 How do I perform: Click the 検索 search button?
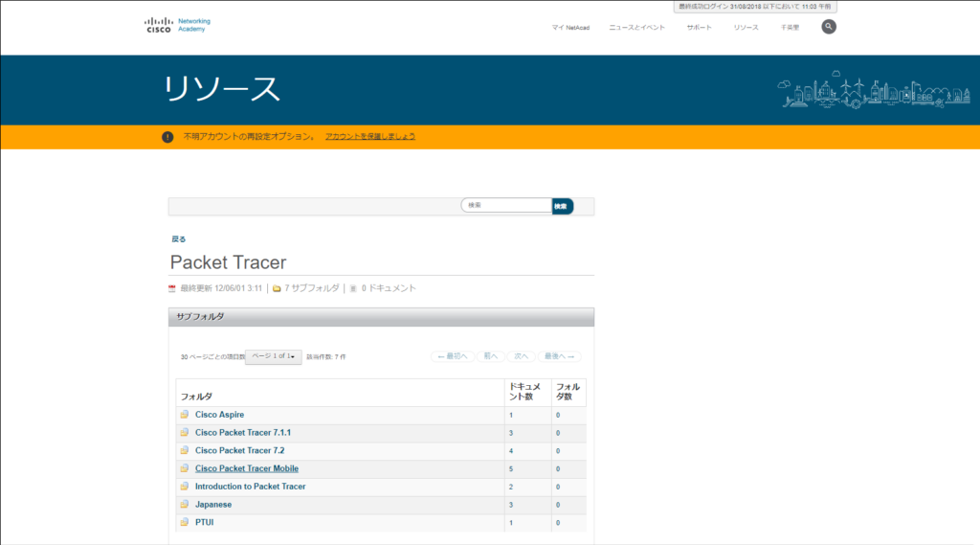pos(562,206)
